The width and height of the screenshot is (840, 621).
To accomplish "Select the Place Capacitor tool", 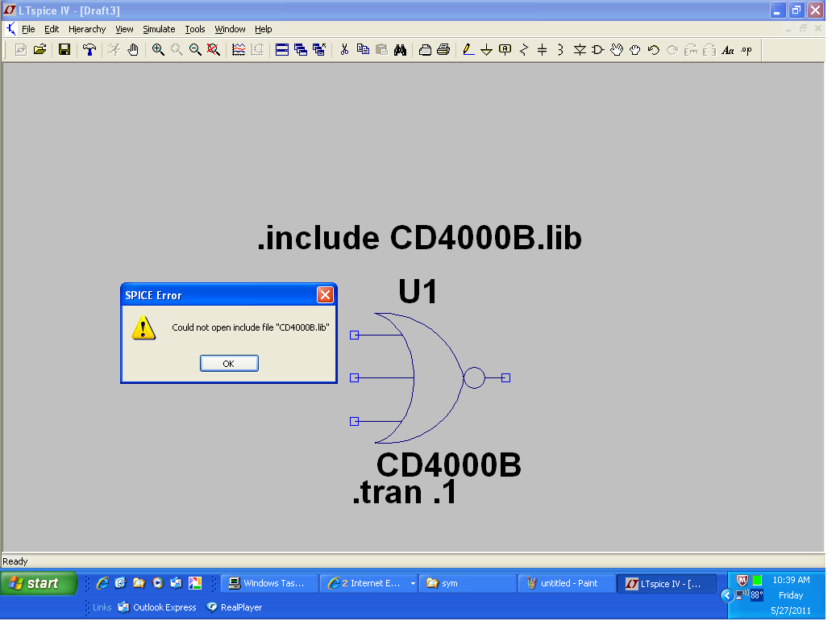I will click(x=543, y=50).
